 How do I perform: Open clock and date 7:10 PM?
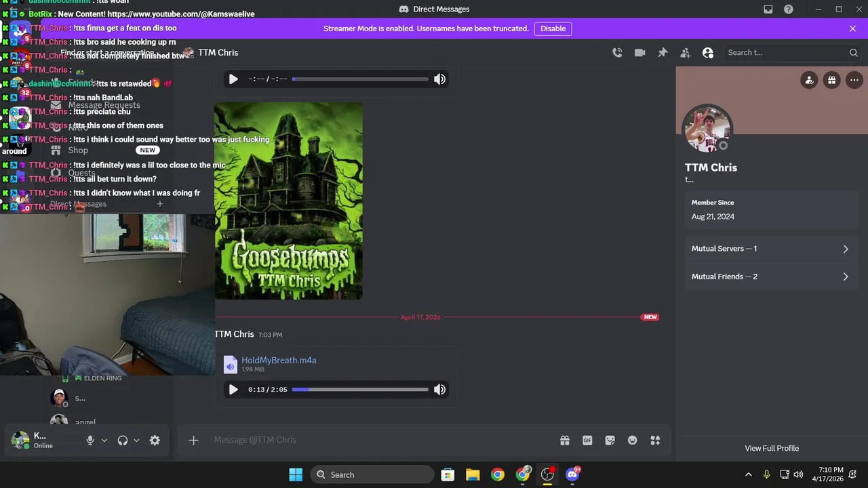tap(831, 474)
